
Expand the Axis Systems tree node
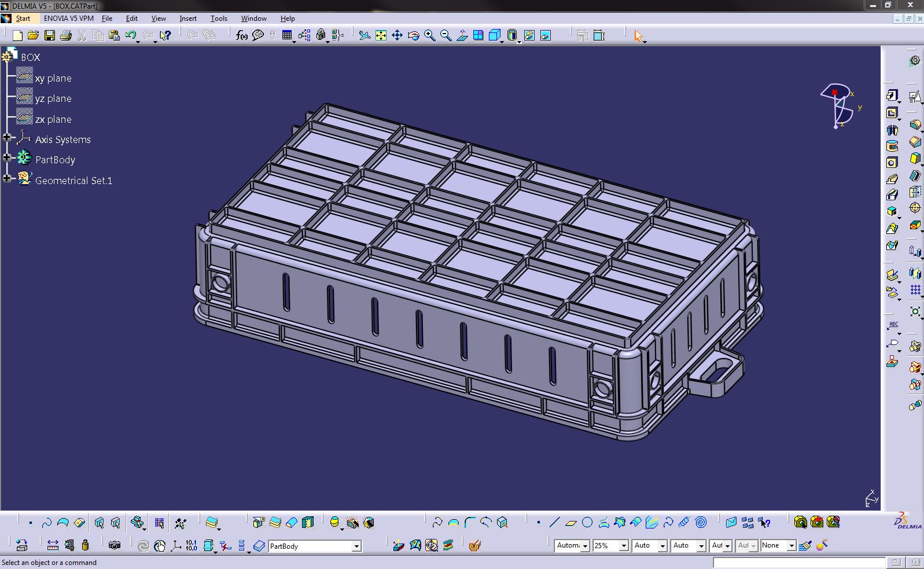7,138
